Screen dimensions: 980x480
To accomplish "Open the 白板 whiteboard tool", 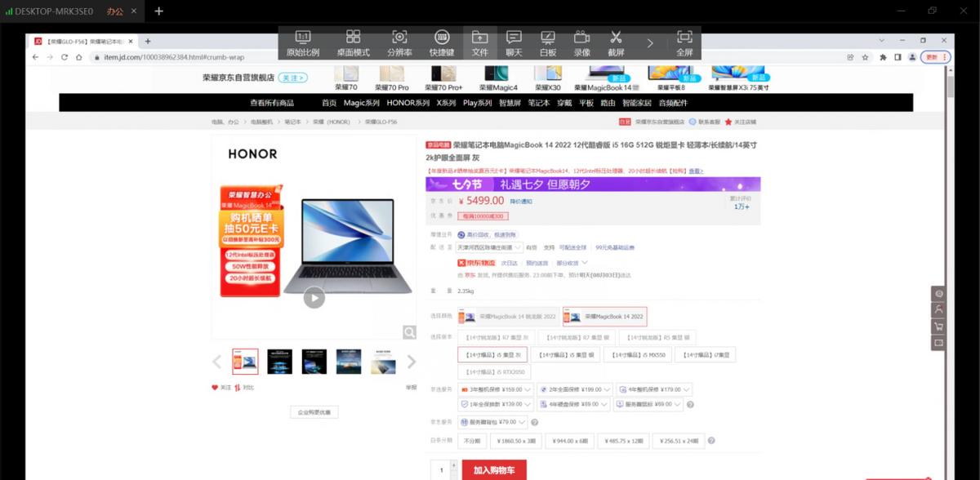I will [548, 43].
